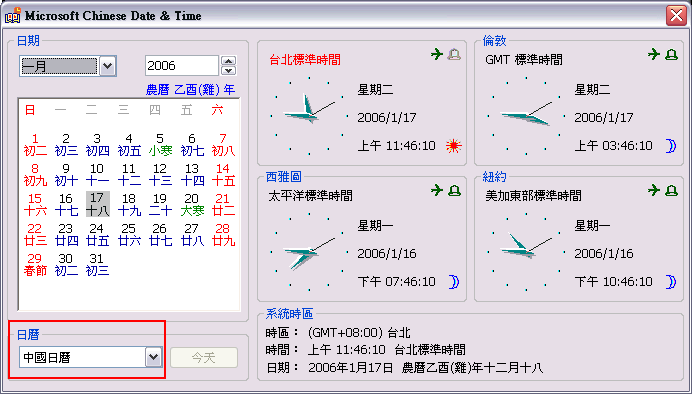692x394 pixels.
Task: Decrease the year 2006 with down arrow
Action: coord(229,71)
